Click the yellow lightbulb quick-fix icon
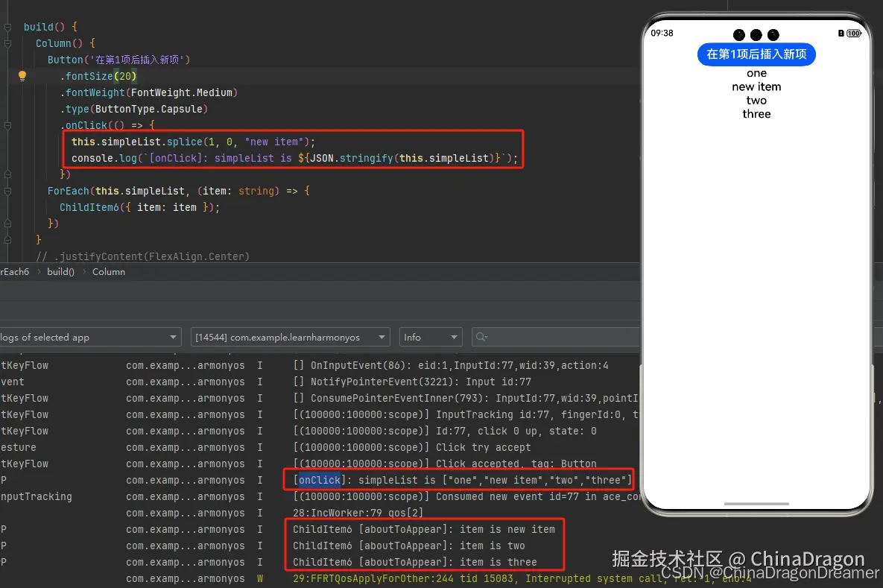Viewport: 883px width, 588px height. 22,76
